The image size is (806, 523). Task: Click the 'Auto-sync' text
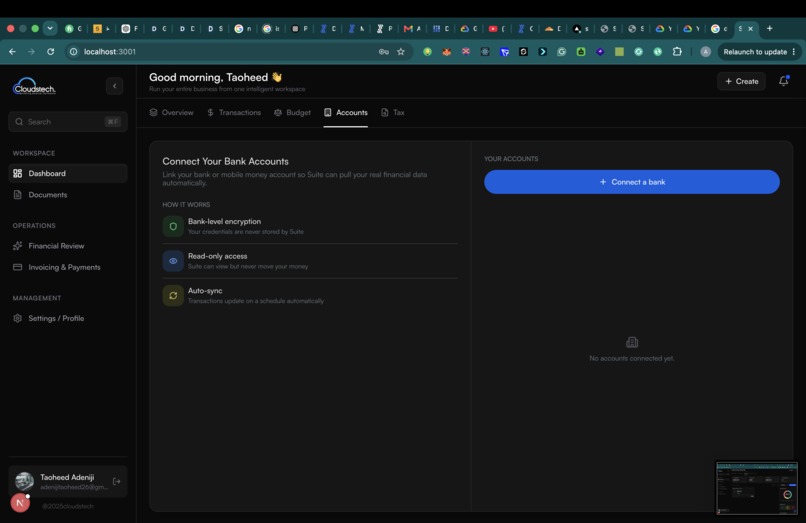[205, 291]
